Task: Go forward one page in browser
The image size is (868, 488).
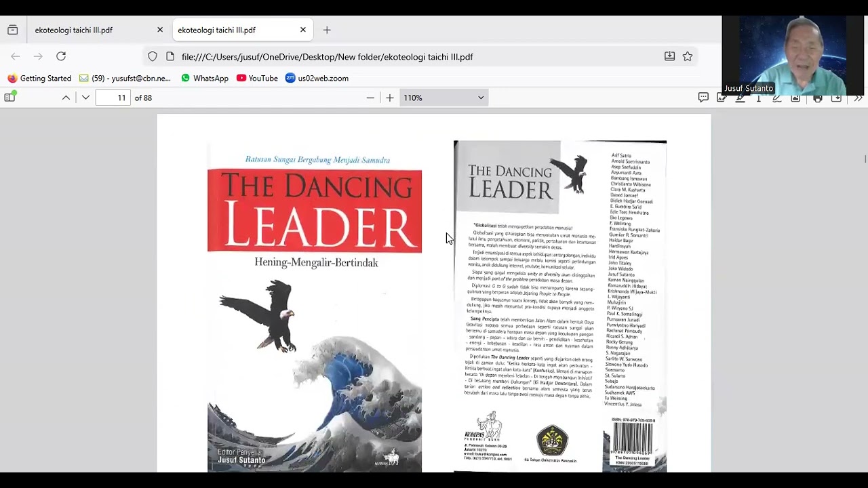Action: (38, 56)
